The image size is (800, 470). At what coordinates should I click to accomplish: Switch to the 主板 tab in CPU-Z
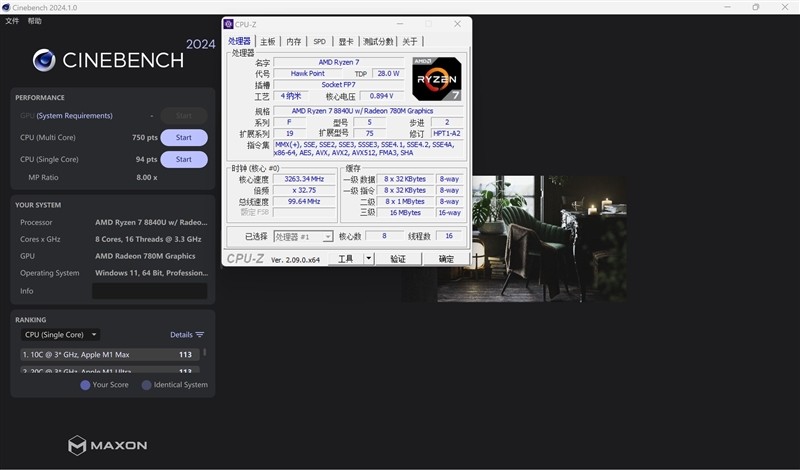(x=267, y=41)
